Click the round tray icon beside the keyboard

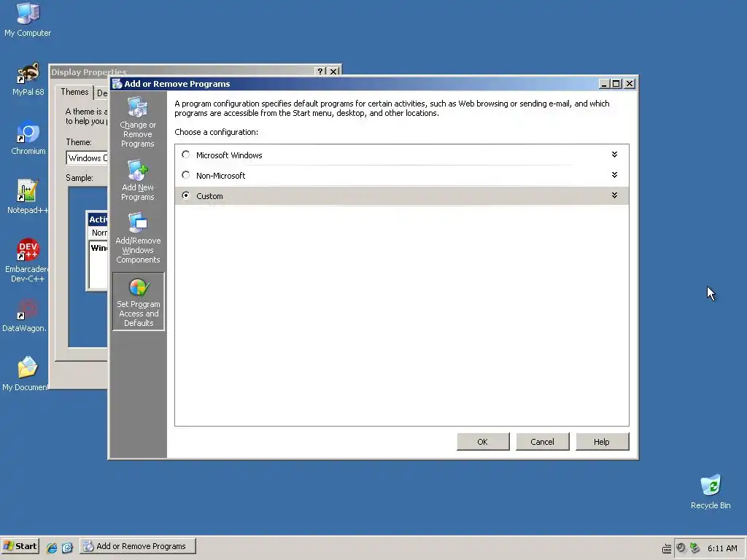pyautogui.click(x=681, y=548)
